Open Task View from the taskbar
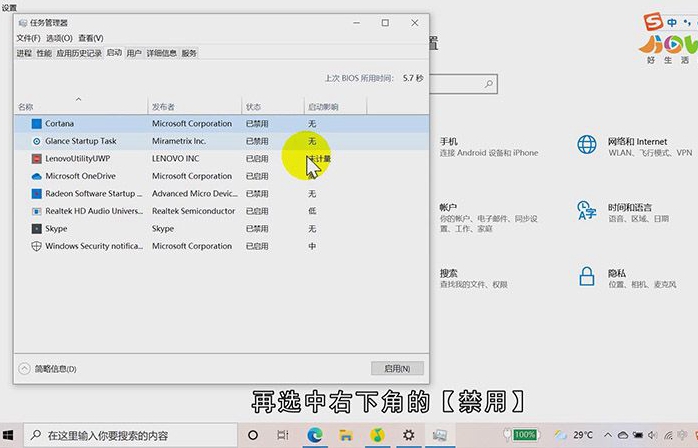Image resolution: width=698 pixels, height=448 pixels. coord(283,435)
